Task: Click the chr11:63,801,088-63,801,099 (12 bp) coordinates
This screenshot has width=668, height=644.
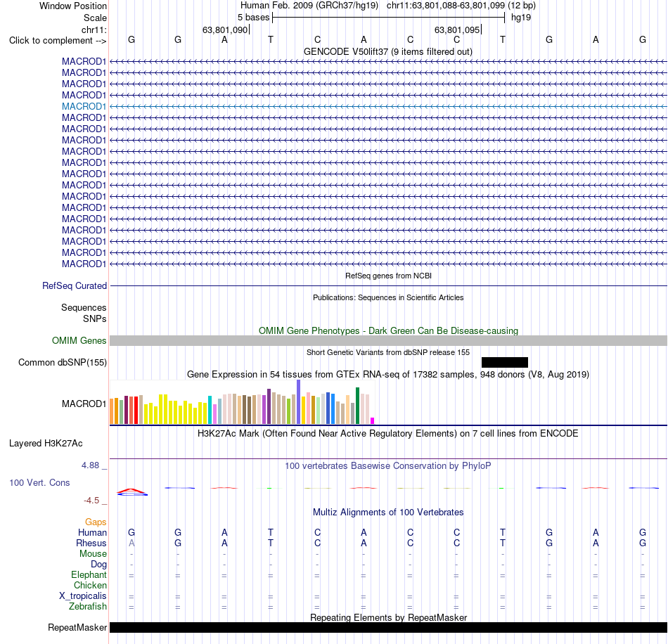Action: point(461,6)
